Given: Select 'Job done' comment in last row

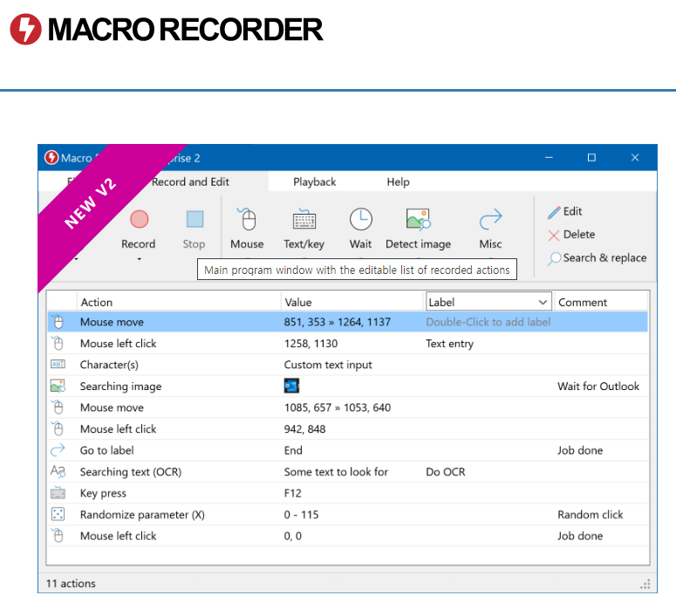Looking at the screenshot, I should pyautogui.click(x=580, y=536).
